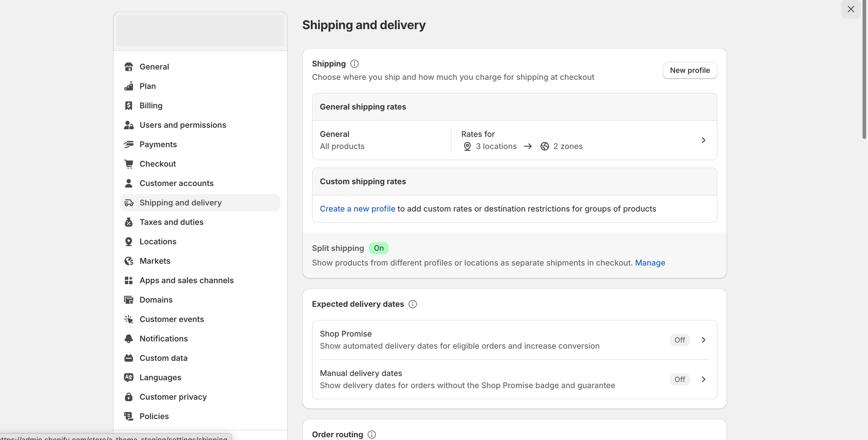
Task: Click the Markets globe icon in sidebar
Action: (128, 261)
